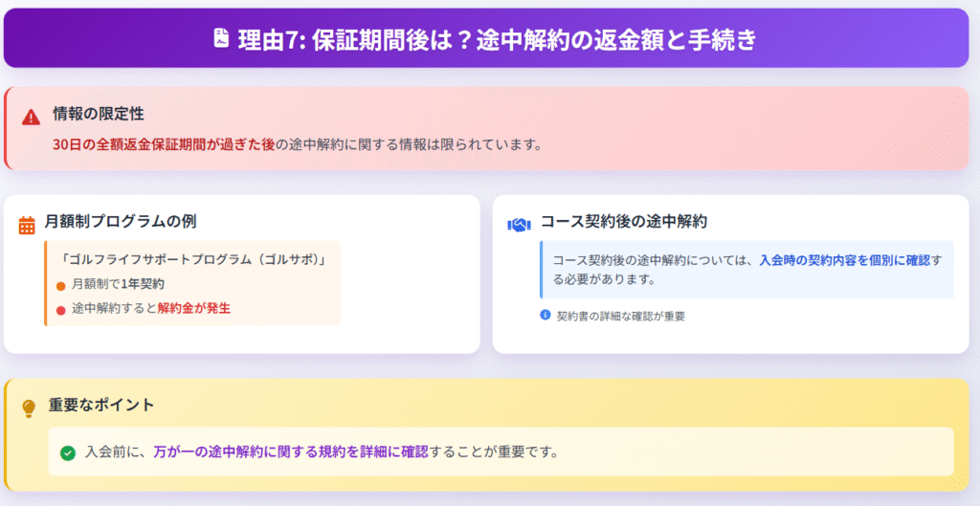Click the red bullet beside 途中解約すると
The height and width of the screenshot is (506, 980).
[60, 311]
